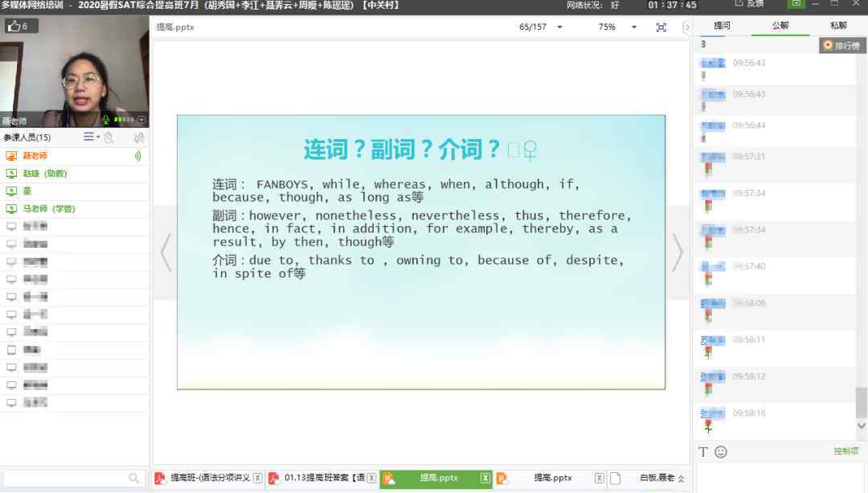This screenshot has height=493, width=868.
Task: Click the text format T icon
Action: [703, 452]
